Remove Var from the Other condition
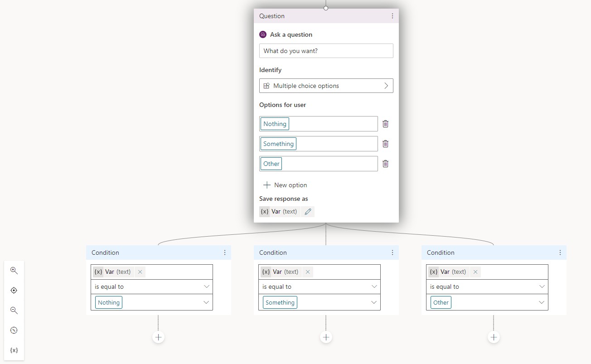591x364 pixels. point(475,272)
